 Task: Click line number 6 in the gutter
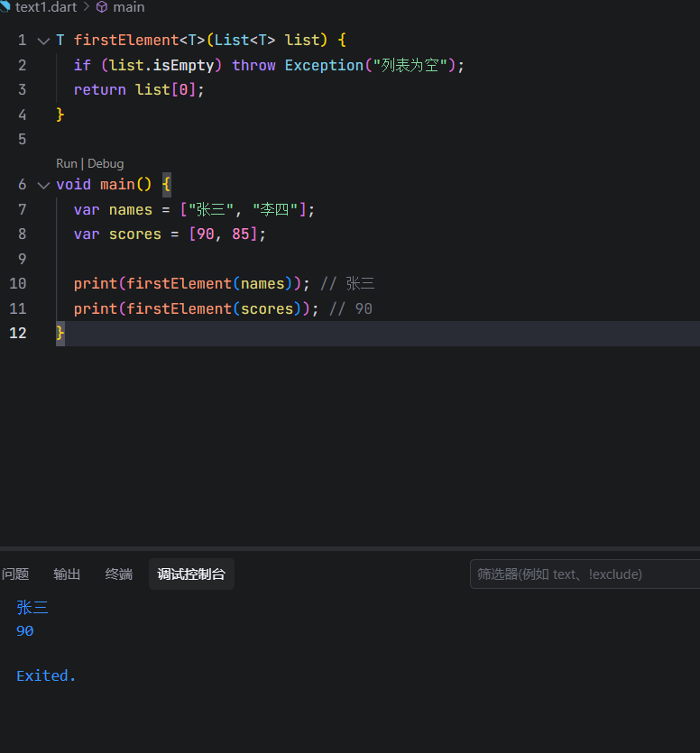(22, 184)
